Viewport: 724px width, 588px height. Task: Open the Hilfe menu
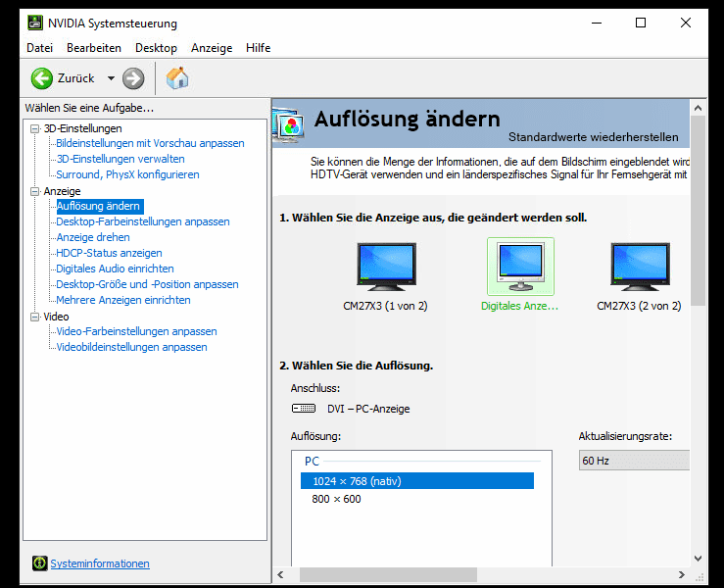pyautogui.click(x=258, y=48)
